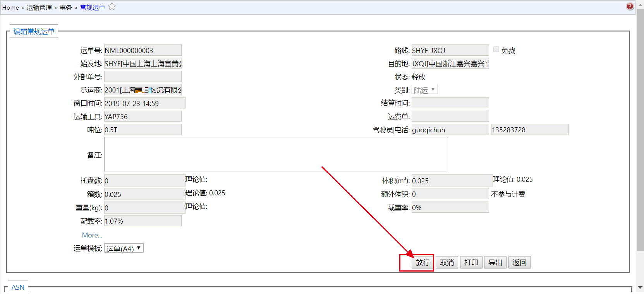Click the empty 运费单 field

coord(450,116)
